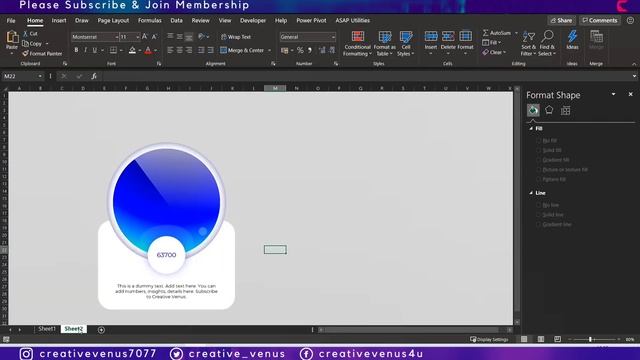Center text horizontally

tap(180, 50)
